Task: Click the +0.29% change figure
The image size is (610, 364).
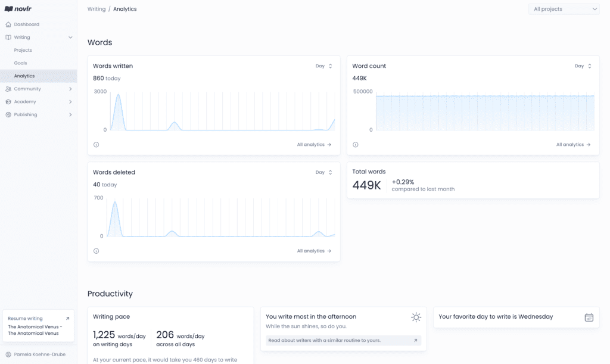Action: 403,182
